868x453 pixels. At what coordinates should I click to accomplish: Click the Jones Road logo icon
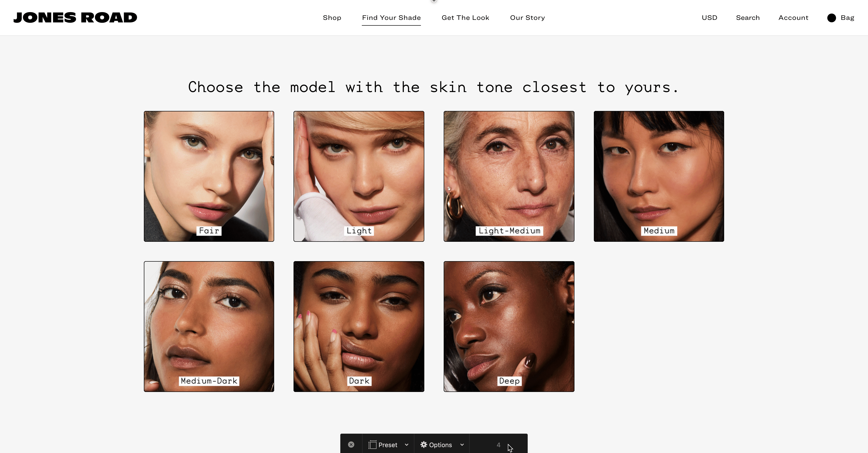tap(75, 17)
